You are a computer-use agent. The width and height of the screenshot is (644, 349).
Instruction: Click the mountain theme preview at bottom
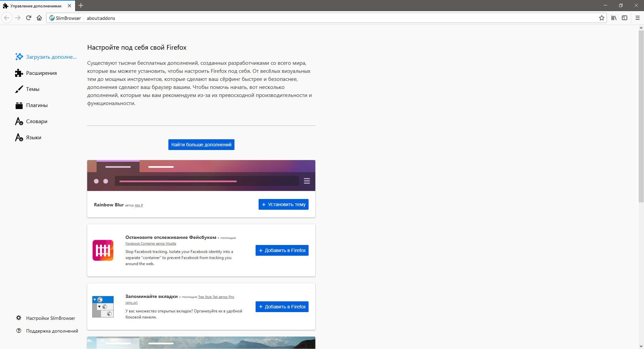point(201,343)
